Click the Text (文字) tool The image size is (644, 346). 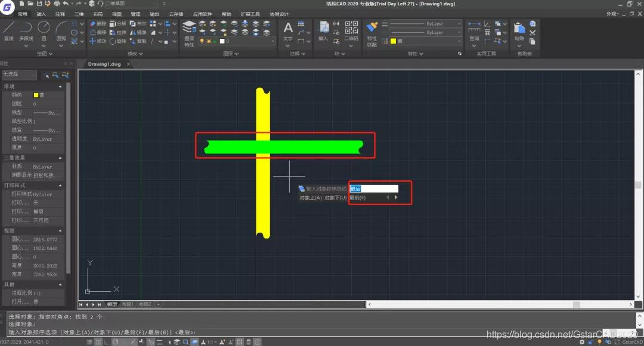point(288,31)
